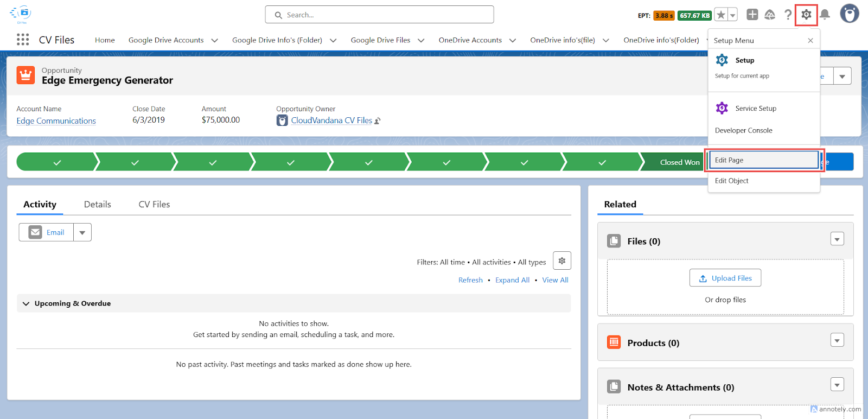
Task: Open activity timeline filter settings gear
Action: (562, 261)
